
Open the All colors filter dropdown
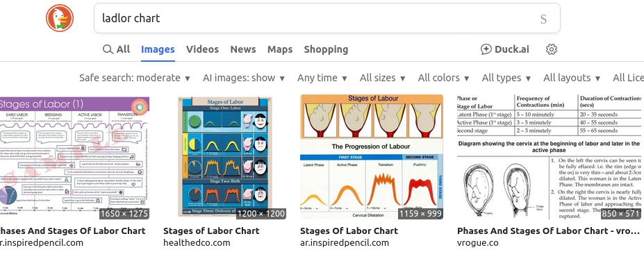[444, 78]
